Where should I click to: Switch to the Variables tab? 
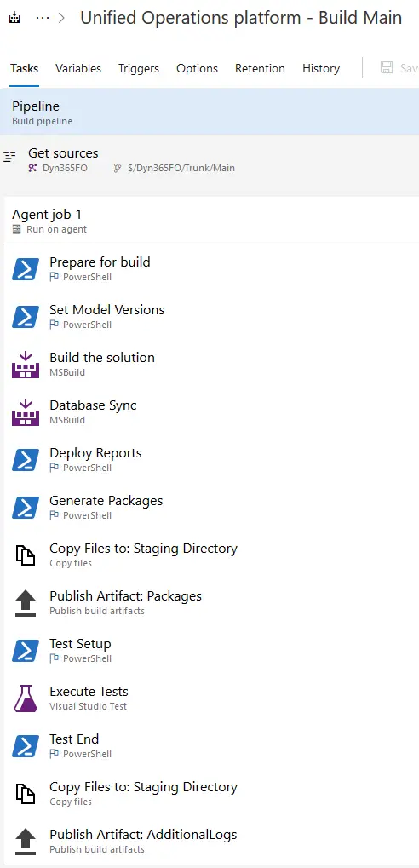coord(78,69)
